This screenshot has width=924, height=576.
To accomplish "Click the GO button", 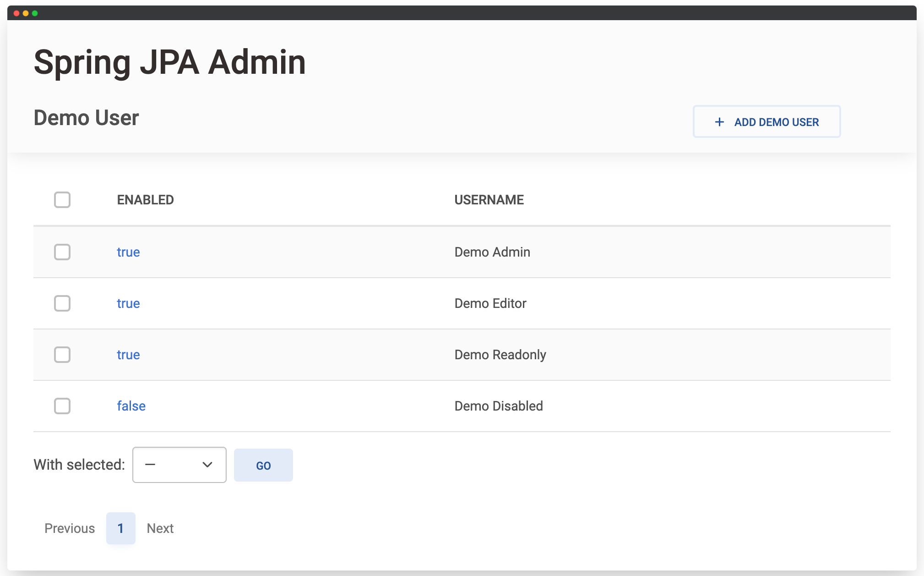I will pos(263,465).
